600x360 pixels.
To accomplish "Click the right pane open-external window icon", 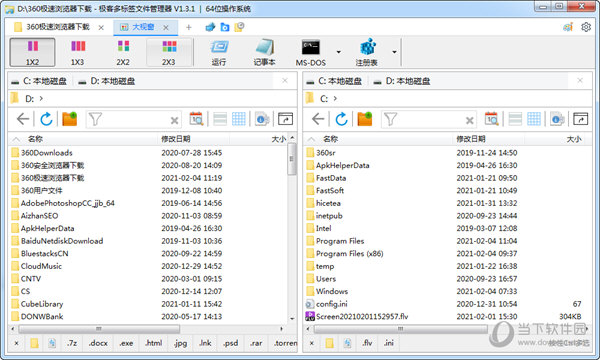I will 580,119.
